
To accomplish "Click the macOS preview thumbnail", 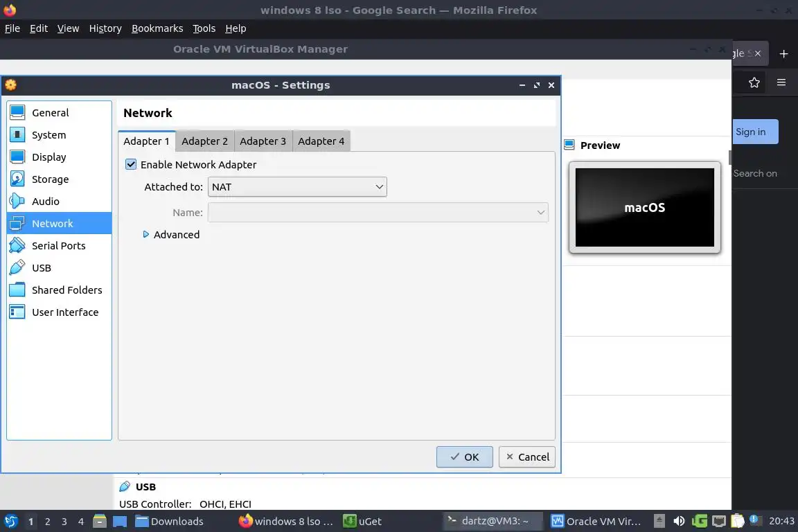I will coord(645,207).
